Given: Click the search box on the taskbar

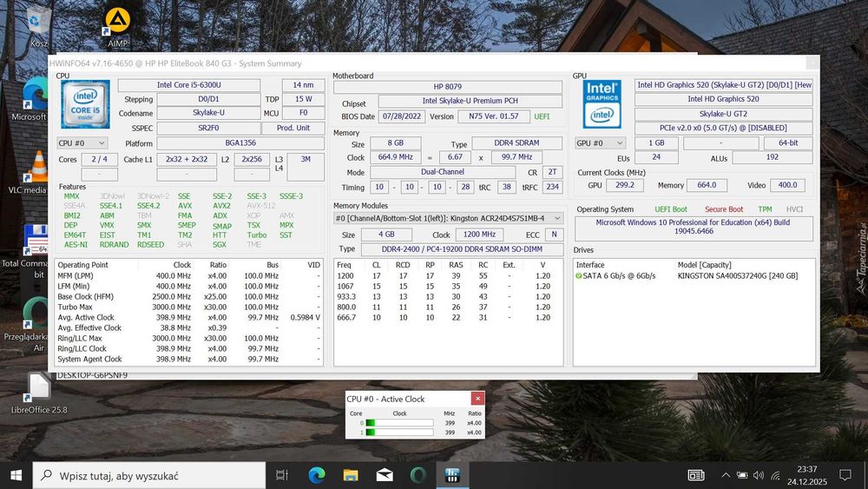Looking at the screenshot, I should [x=149, y=475].
